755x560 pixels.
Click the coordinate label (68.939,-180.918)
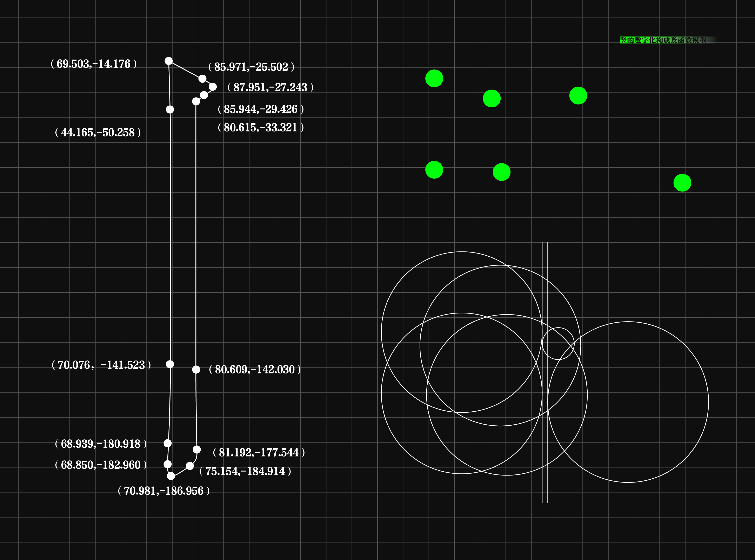pyautogui.click(x=101, y=444)
